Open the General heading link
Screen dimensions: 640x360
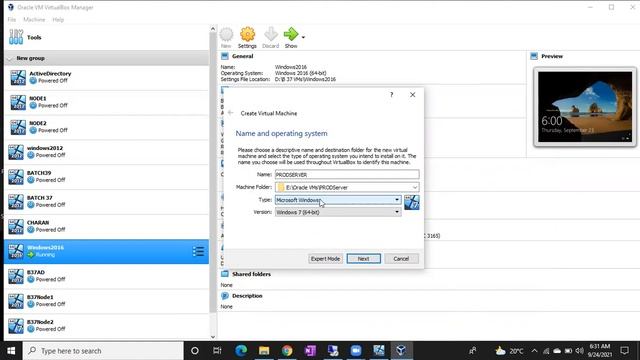click(x=242, y=56)
